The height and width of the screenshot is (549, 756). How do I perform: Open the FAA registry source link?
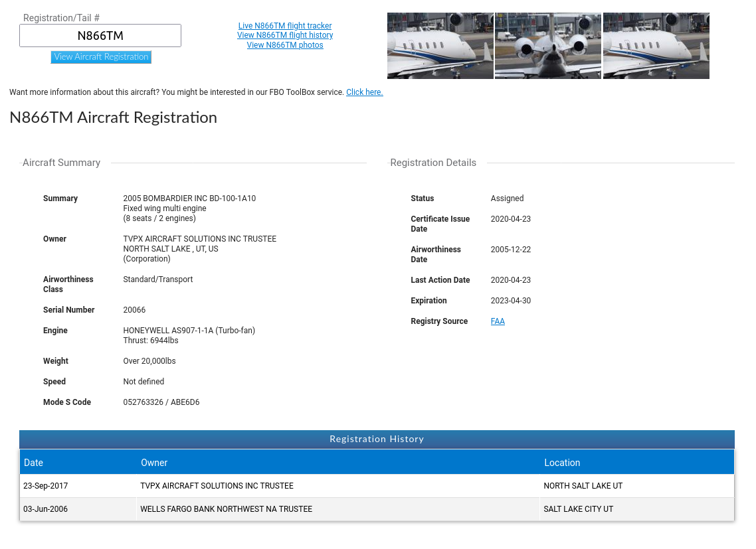(498, 321)
